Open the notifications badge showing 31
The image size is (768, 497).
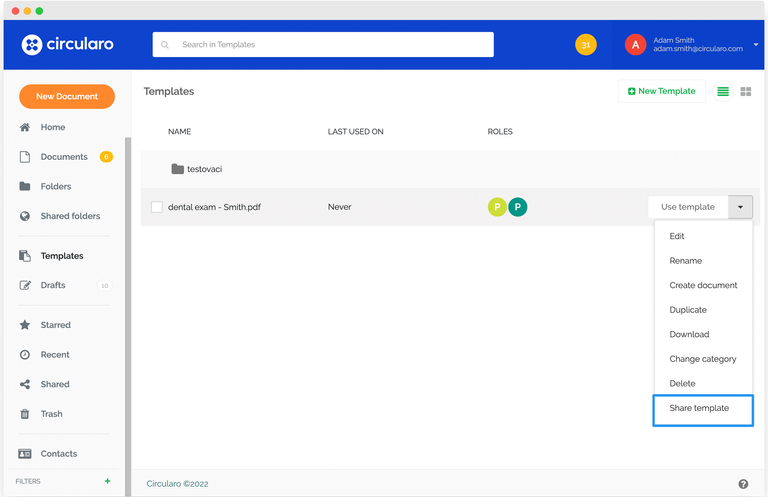(586, 45)
